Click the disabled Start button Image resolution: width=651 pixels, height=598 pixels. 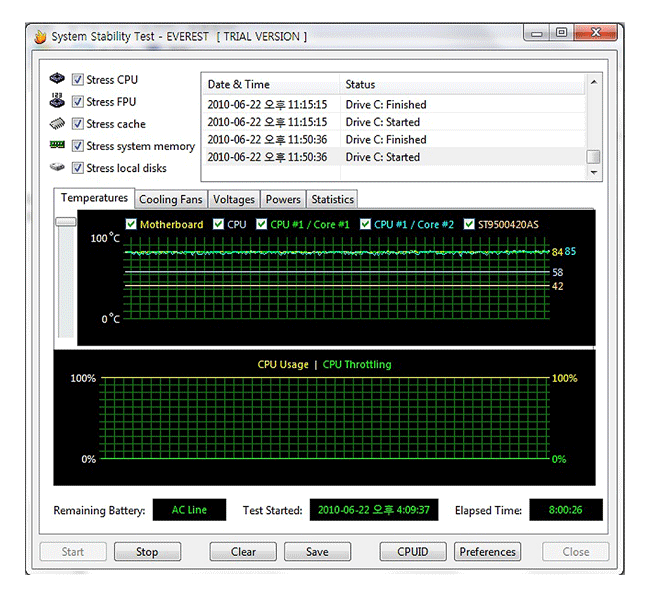73,552
